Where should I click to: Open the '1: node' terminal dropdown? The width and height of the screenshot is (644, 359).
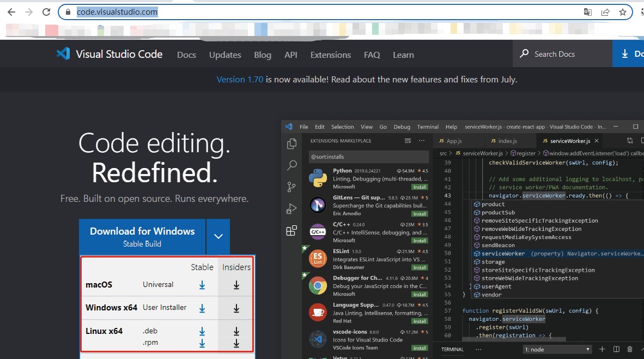557,350
